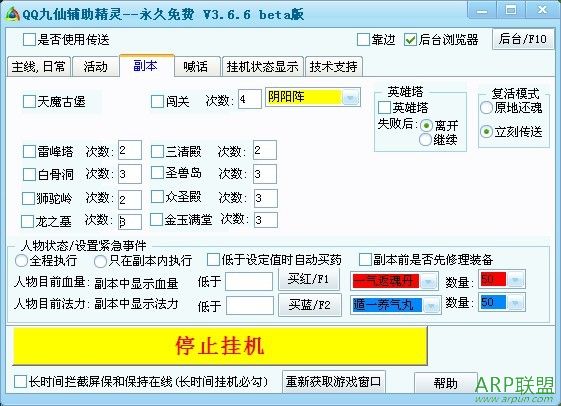The height and width of the screenshot is (406, 561).
Task: Uncheck the 后台浏览器 checkbox
Action: pos(410,39)
